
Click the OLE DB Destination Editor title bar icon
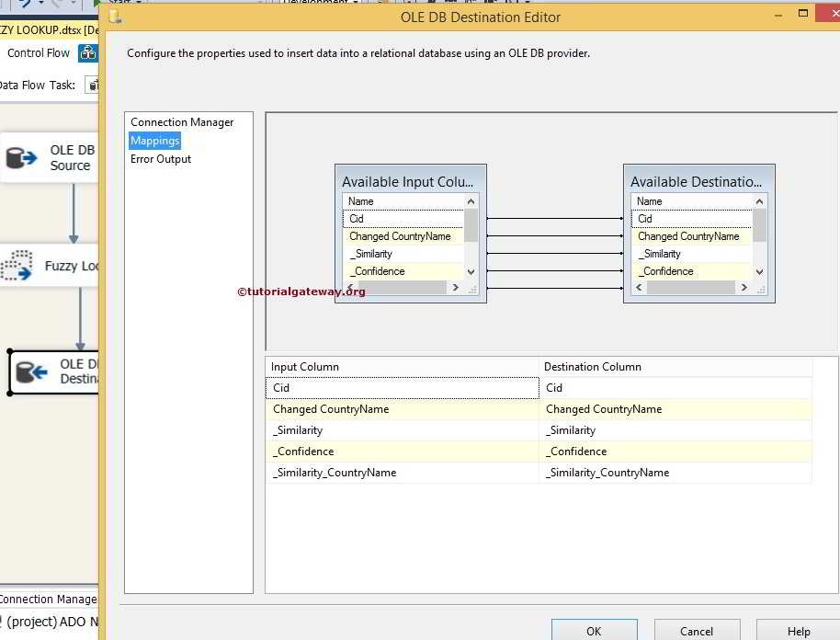114,16
